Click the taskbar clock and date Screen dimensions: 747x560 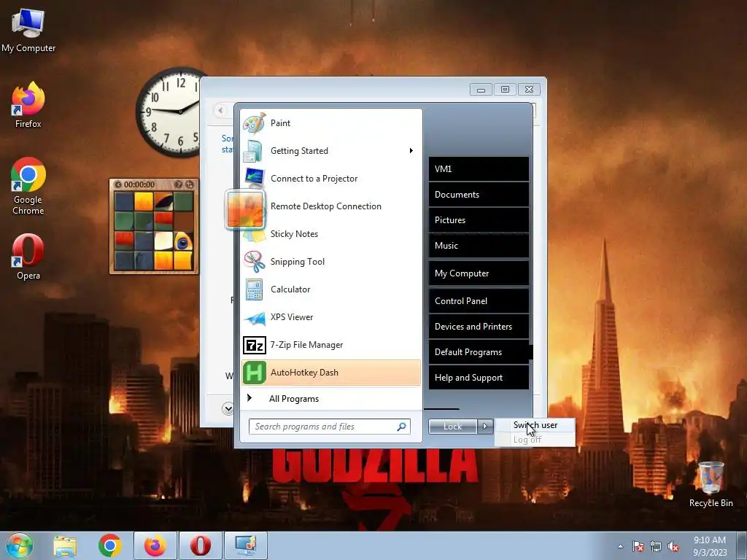click(710, 546)
